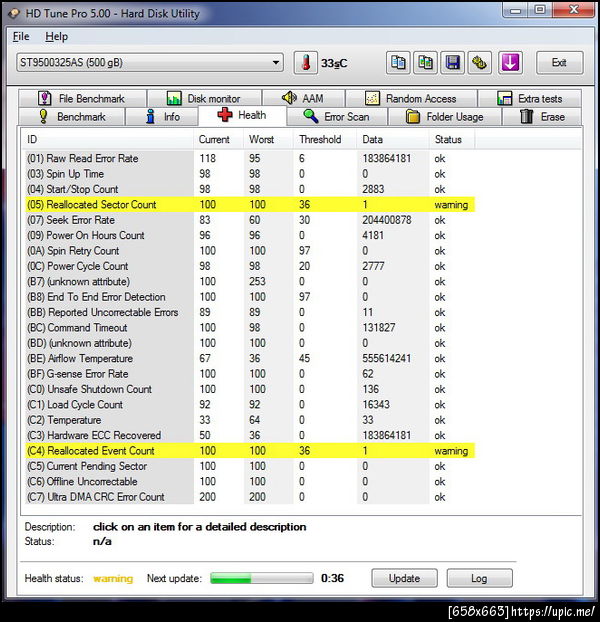Select the (B7) unknown attribute row
Image resolution: width=600 pixels, height=622 pixels.
(x=250, y=282)
